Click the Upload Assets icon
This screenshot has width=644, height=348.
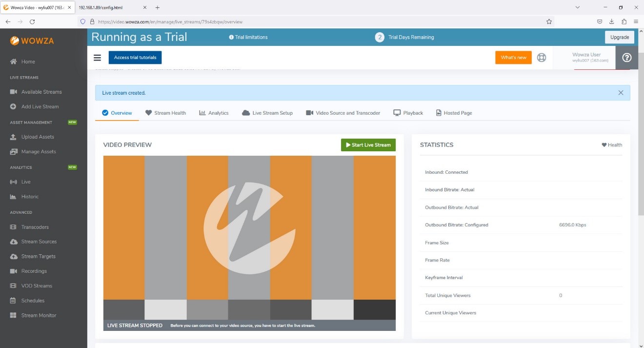click(x=14, y=137)
